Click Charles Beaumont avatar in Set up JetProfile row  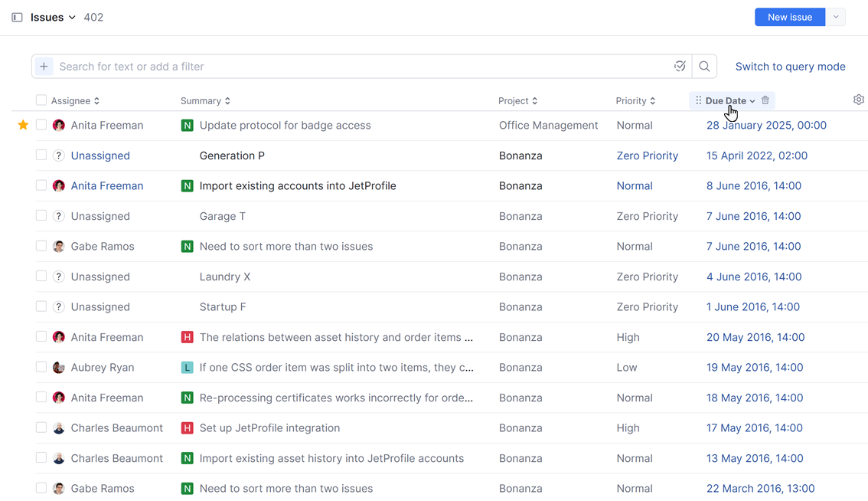point(59,428)
